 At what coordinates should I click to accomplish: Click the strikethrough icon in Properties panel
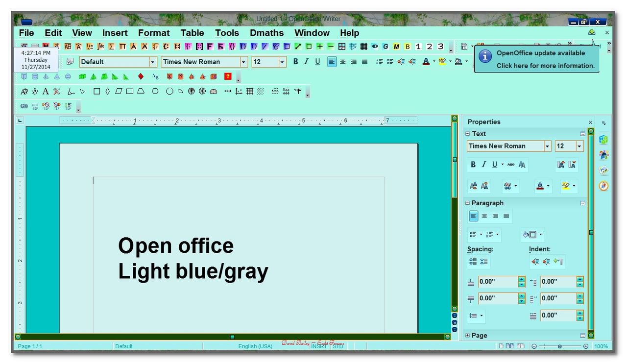pos(511,165)
